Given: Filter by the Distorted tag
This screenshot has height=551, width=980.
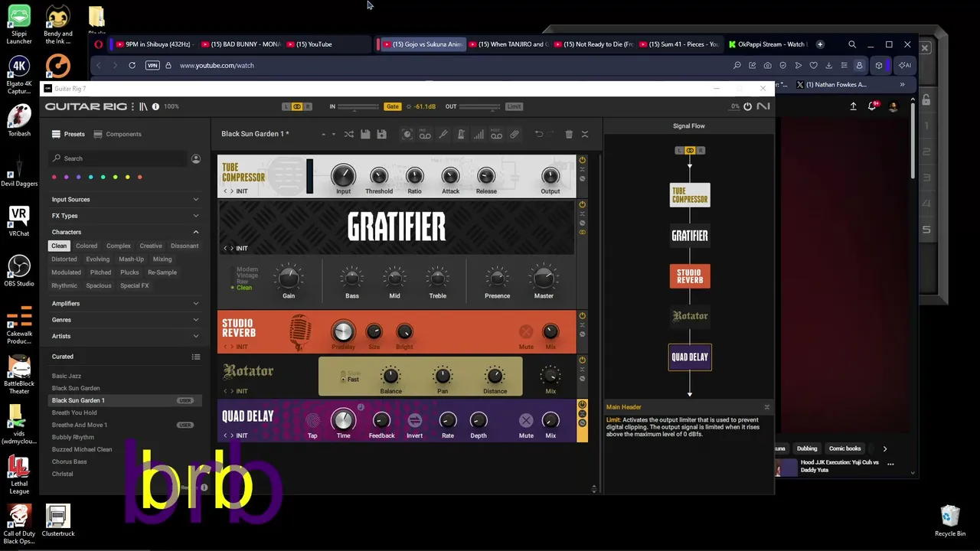Looking at the screenshot, I should pos(64,259).
